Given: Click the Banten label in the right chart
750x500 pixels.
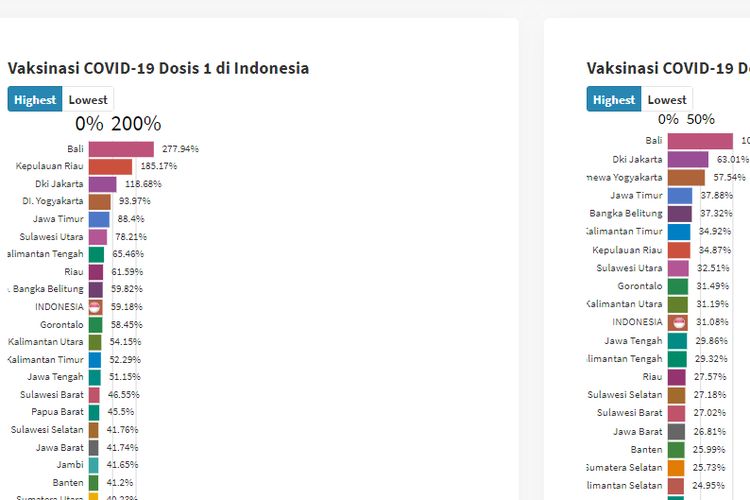Looking at the screenshot, I should (x=647, y=449).
